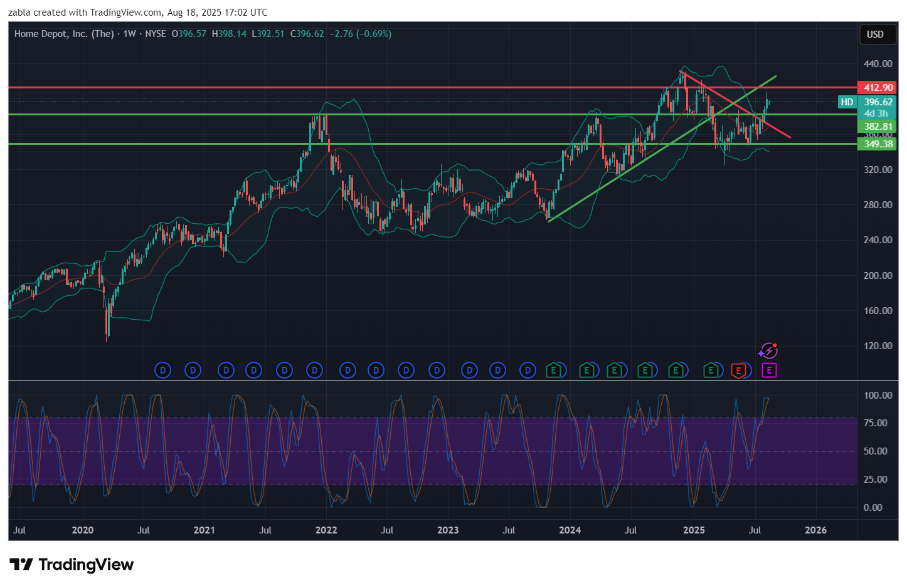Click the 2024 time axis label
The height and width of the screenshot is (588, 907).
click(570, 530)
